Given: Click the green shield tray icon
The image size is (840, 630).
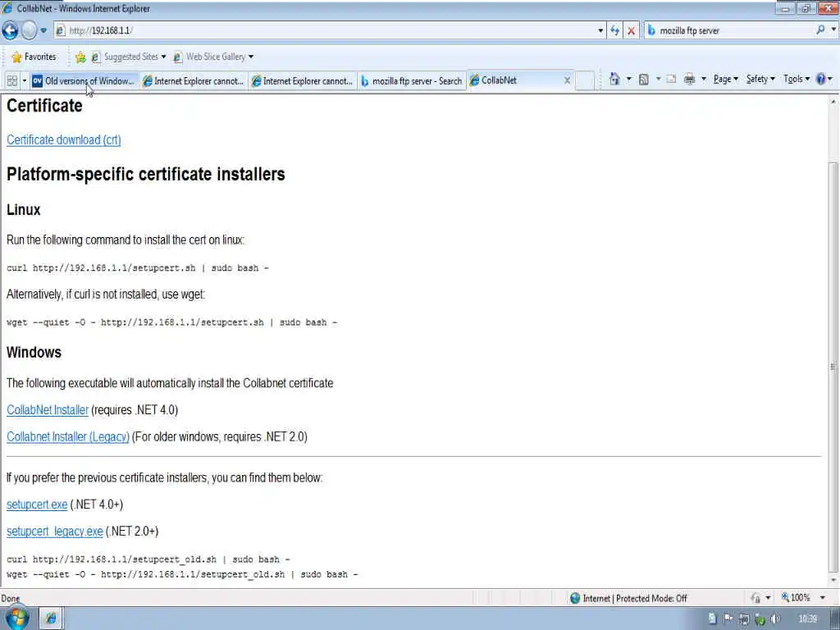Looking at the screenshot, I should pos(759,620).
